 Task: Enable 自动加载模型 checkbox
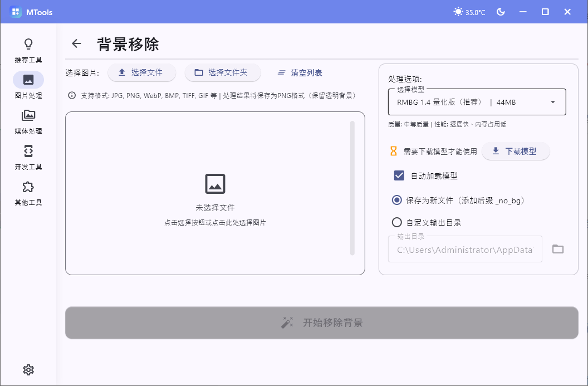(x=399, y=175)
